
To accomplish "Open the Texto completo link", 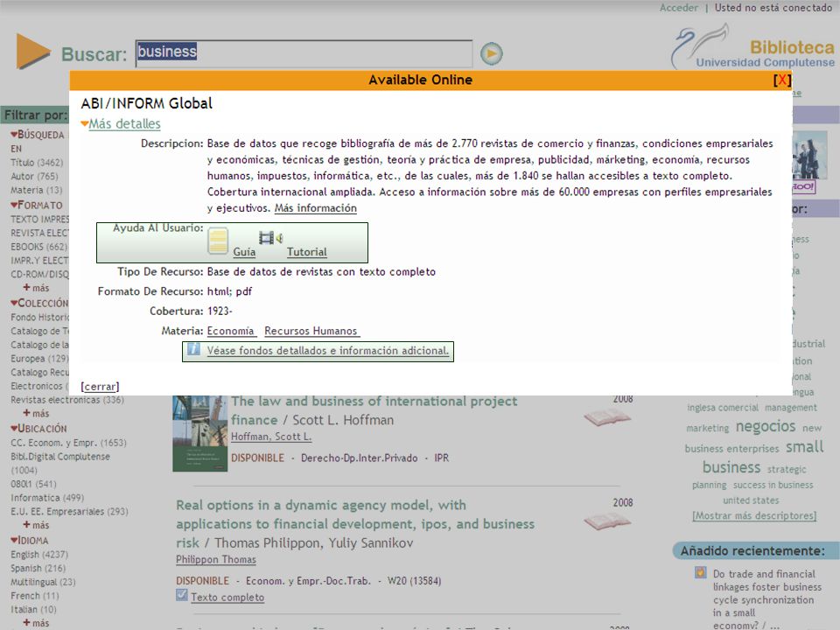I will pos(227,598).
